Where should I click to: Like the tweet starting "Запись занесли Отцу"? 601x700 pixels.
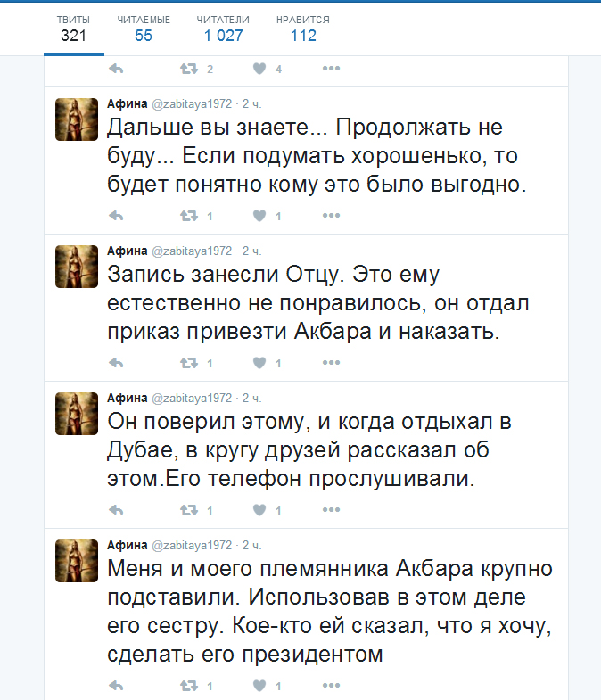259,363
